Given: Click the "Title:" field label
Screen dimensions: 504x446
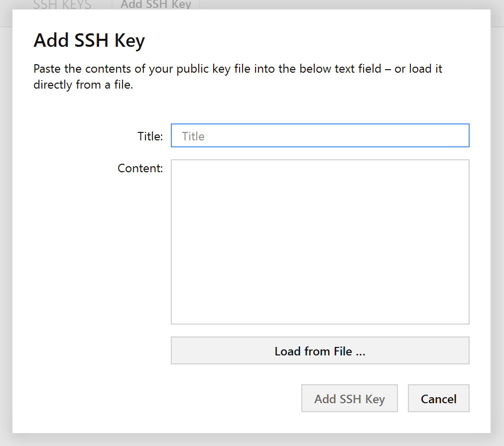Looking at the screenshot, I should [x=150, y=136].
